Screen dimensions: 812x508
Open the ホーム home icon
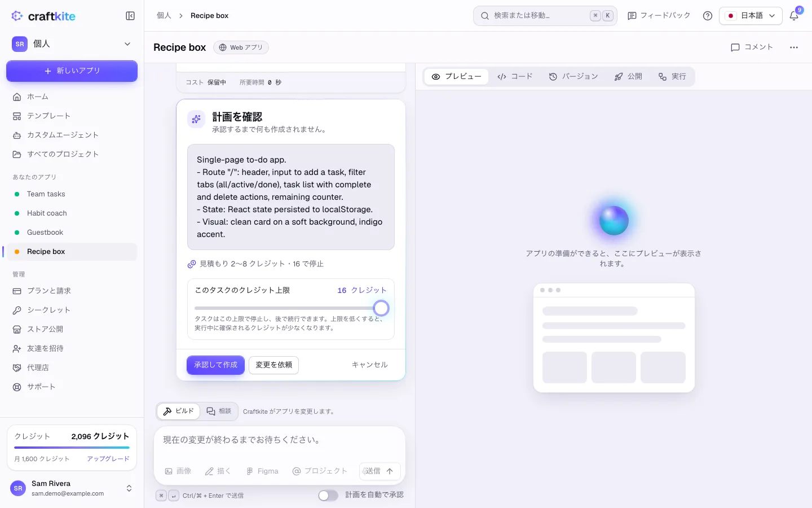click(17, 97)
